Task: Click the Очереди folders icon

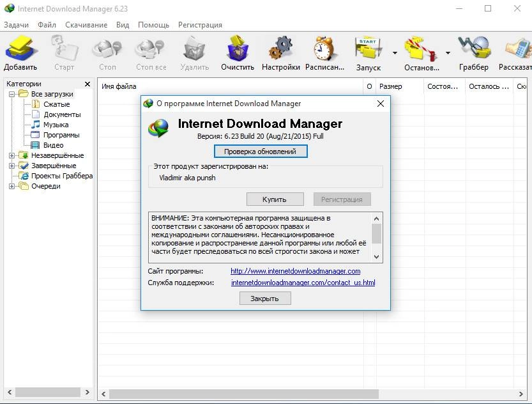Action: 24,186
